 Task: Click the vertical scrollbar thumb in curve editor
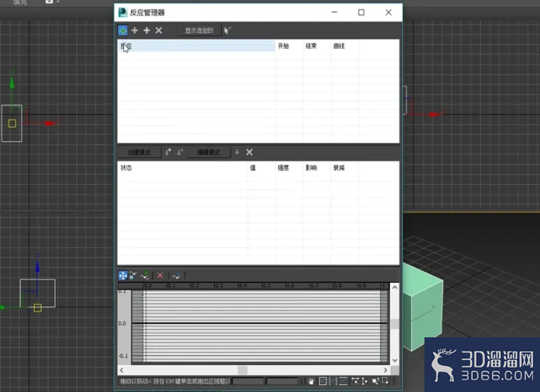coord(394,324)
